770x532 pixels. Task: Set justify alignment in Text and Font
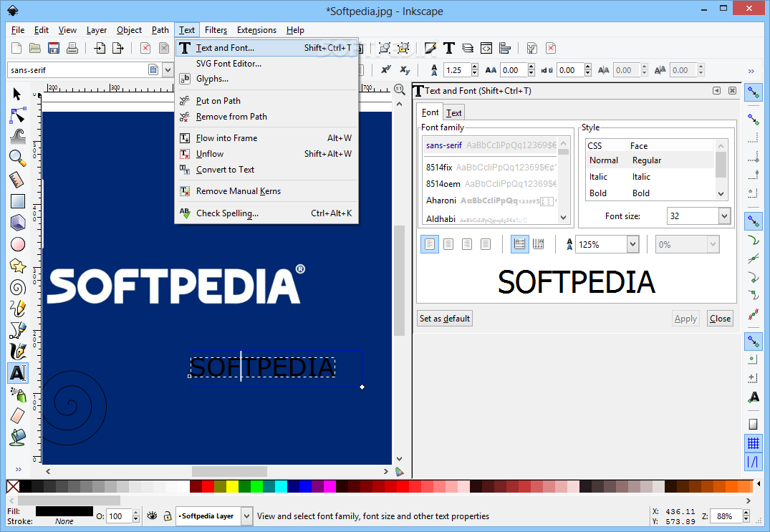(x=486, y=244)
